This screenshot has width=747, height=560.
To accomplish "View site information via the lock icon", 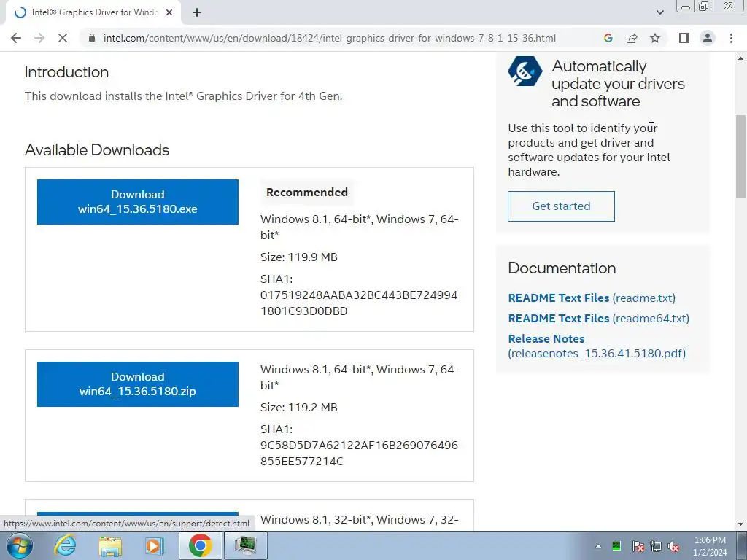I will tap(92, 38).
